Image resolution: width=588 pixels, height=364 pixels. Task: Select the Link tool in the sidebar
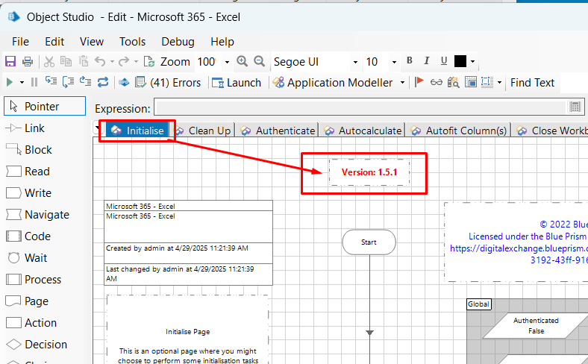[34, 128]
